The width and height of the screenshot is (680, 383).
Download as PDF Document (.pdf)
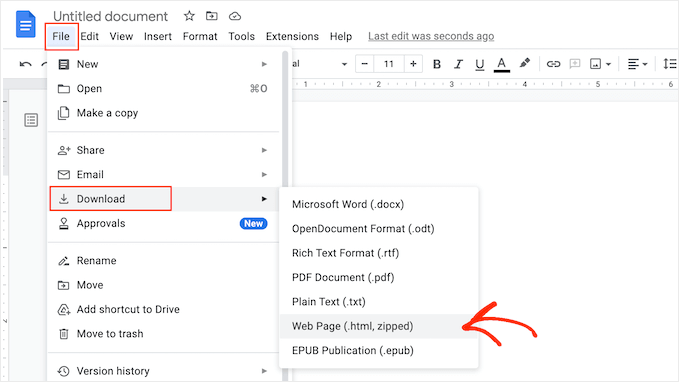[x=379, y=277]
